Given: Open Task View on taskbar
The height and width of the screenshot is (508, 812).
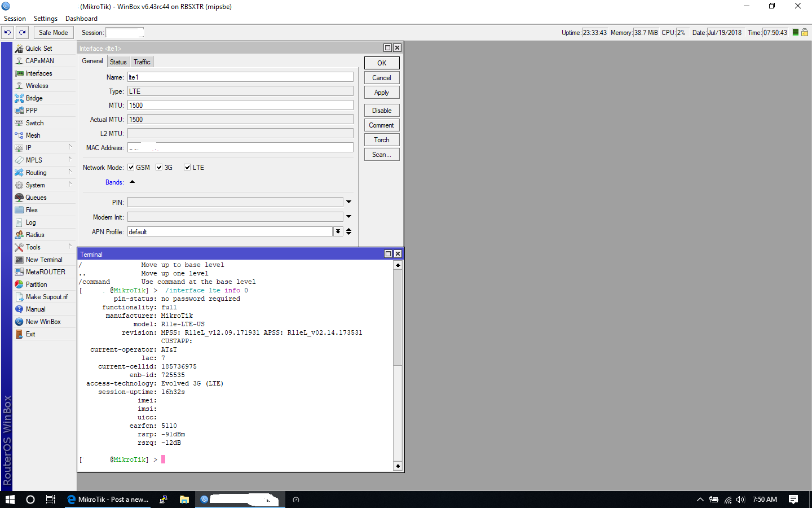Looking at the screenshot, I should [x=51, y=500].
